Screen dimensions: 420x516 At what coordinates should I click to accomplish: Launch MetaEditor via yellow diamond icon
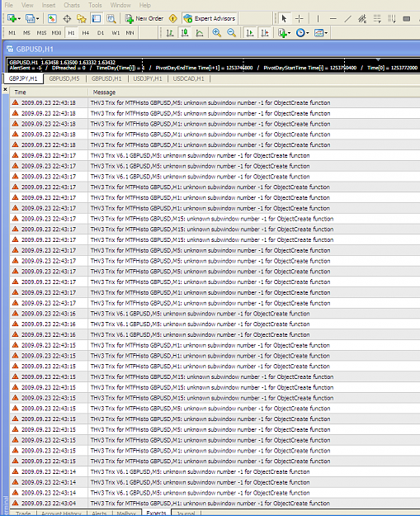click(172, 19)
